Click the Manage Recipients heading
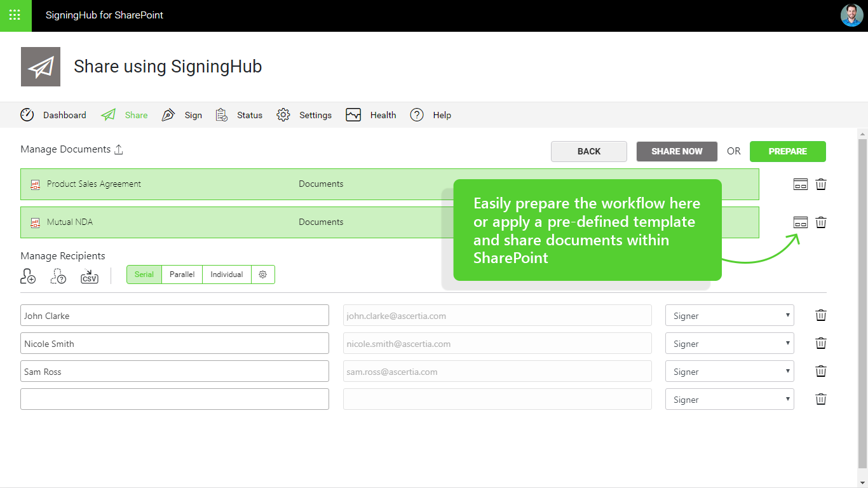 pyautogui.click(x=63, y=256)
